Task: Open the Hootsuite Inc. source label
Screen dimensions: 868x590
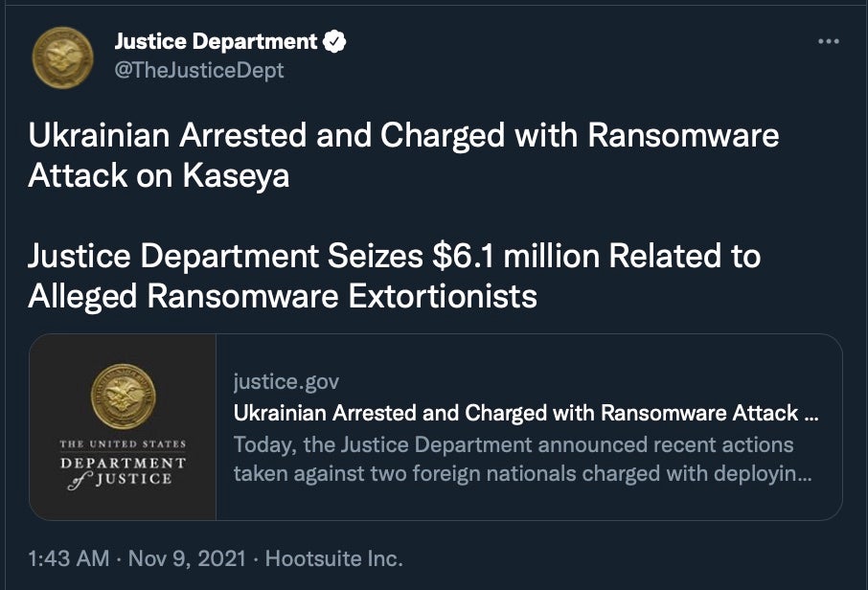Action: (x=333, y=558)
